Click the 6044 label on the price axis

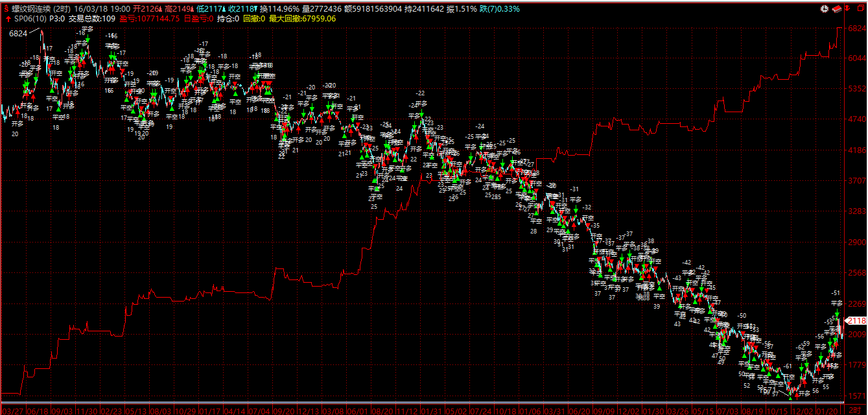coord(856,58)
